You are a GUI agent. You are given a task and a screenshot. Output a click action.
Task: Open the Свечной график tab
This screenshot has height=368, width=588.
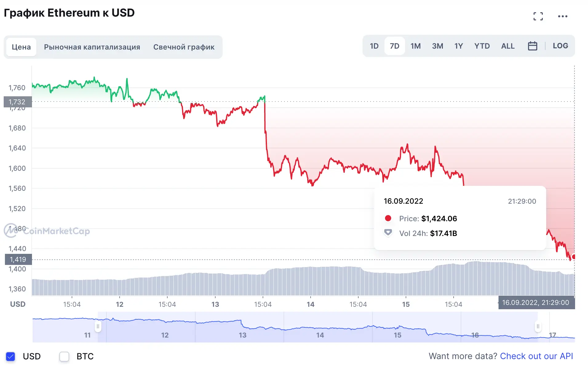click(184, 47)
